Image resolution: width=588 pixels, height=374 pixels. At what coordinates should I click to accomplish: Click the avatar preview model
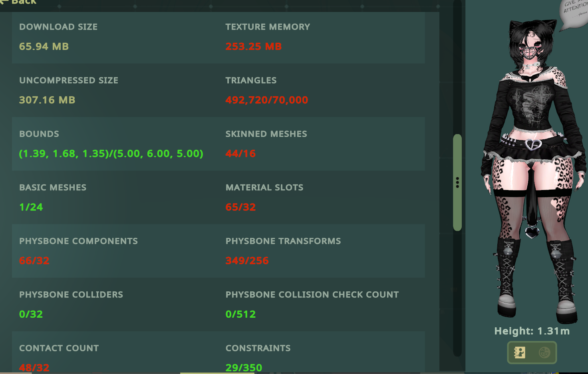(533, 172)
